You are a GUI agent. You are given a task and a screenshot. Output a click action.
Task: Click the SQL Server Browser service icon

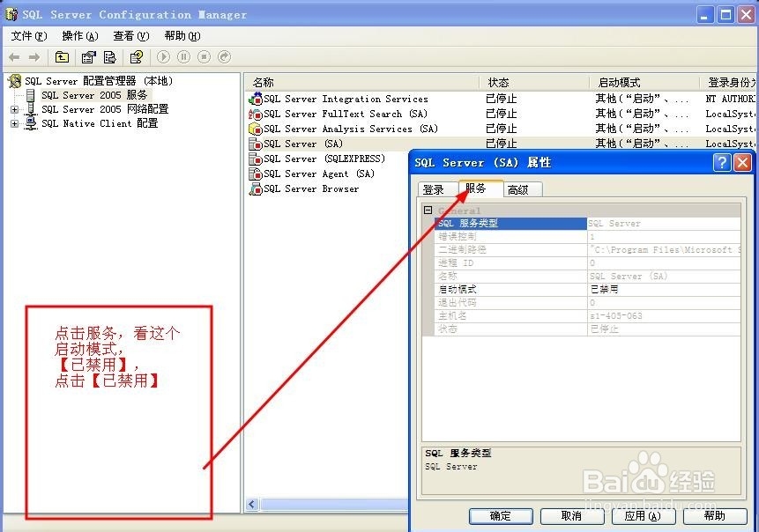tap(255, 189)
